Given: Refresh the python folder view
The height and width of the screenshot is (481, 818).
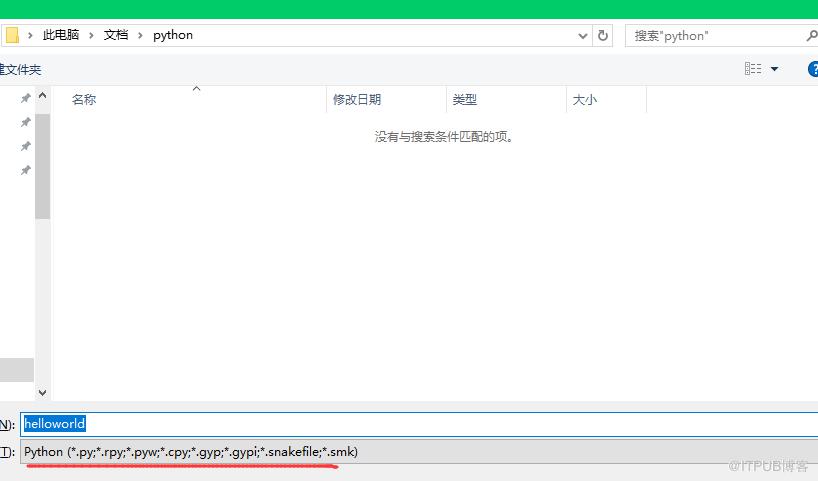Looking at the screenshot, I should click(603, 35).
